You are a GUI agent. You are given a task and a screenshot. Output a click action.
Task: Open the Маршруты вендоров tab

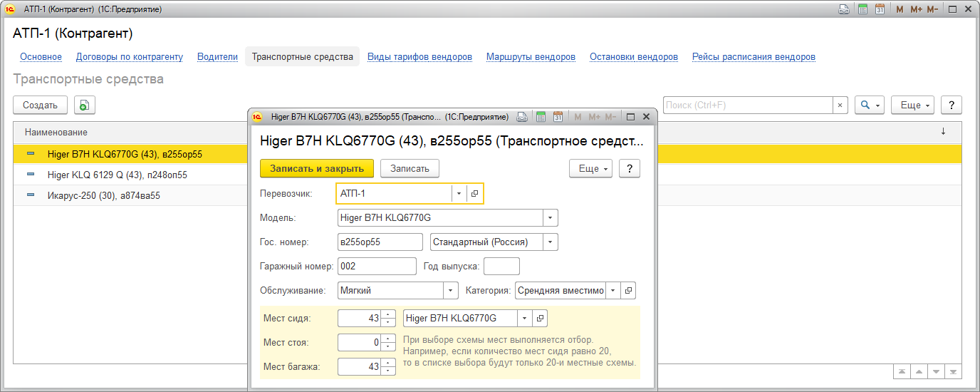[x=531, y=57]
